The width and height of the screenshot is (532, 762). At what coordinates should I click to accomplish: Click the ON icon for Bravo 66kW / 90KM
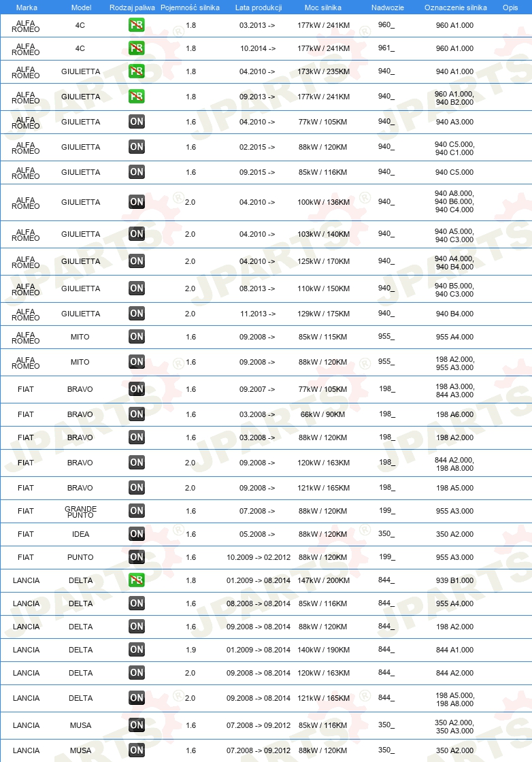(x=137, y=414)
